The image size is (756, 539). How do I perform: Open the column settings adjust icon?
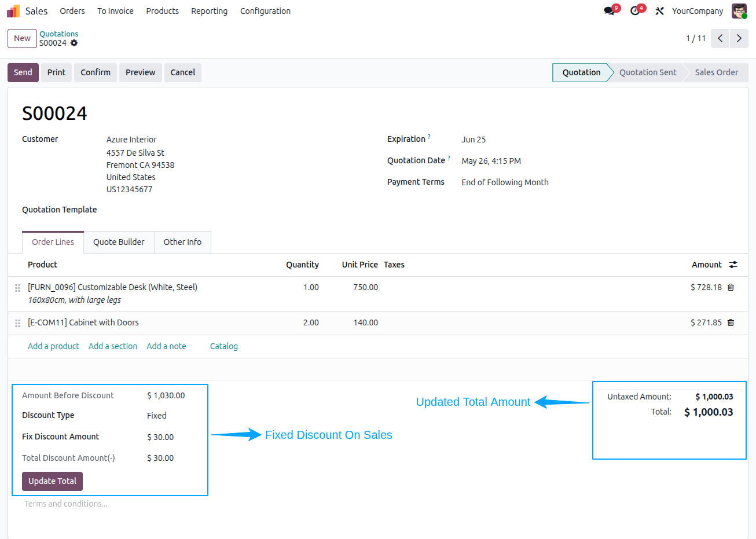(x=733, y=265)
